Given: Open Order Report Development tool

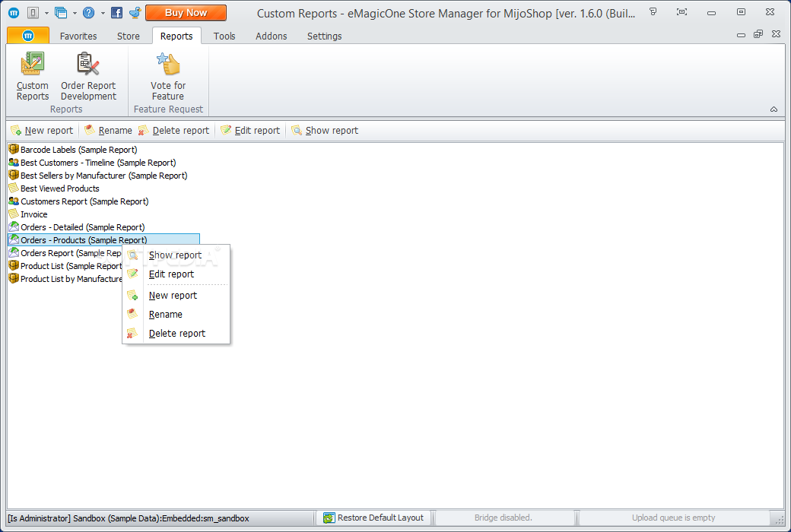Looking at the screenshot, I should [x=88, y=76].
